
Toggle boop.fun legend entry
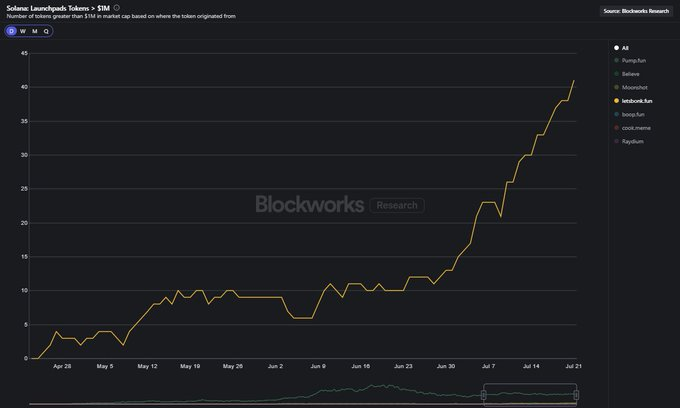(x=635, y=115)
